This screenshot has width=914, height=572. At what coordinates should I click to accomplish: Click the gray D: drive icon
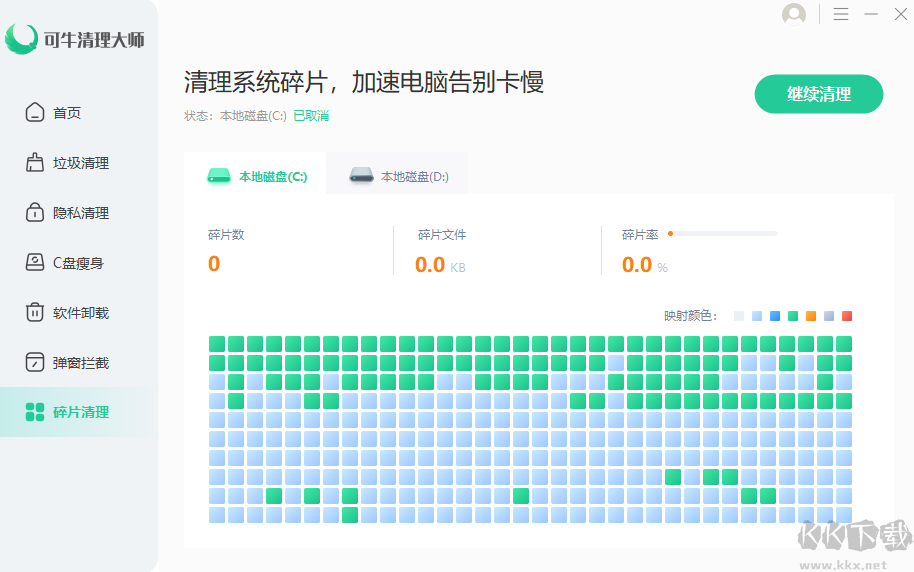(x=361, y=176)
